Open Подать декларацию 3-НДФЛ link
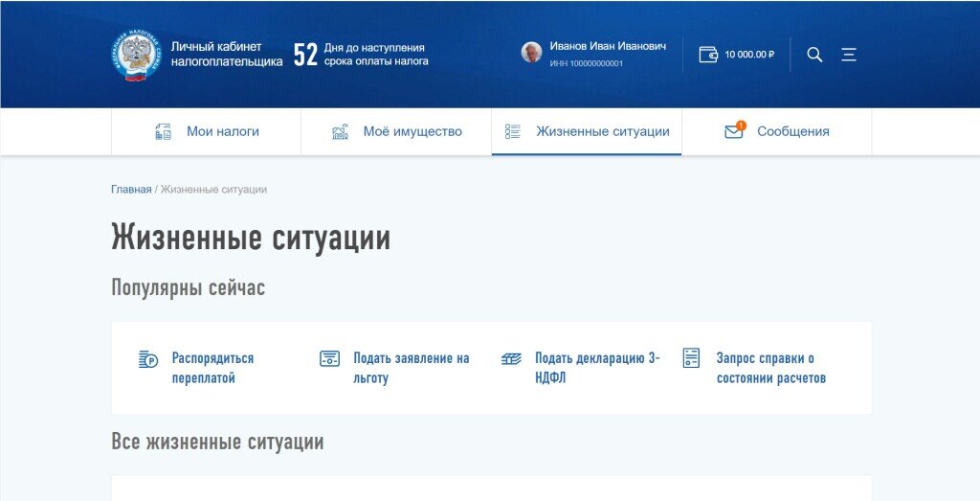The image size is (980, 501). pyautogui.click(x=597, y=369)
